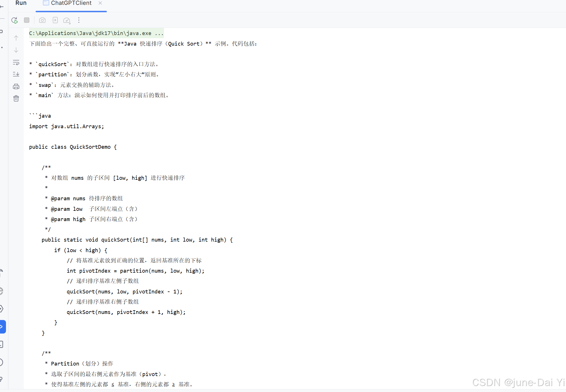Switch to the ChatGPTClient run tab

[x=71, y=3]
